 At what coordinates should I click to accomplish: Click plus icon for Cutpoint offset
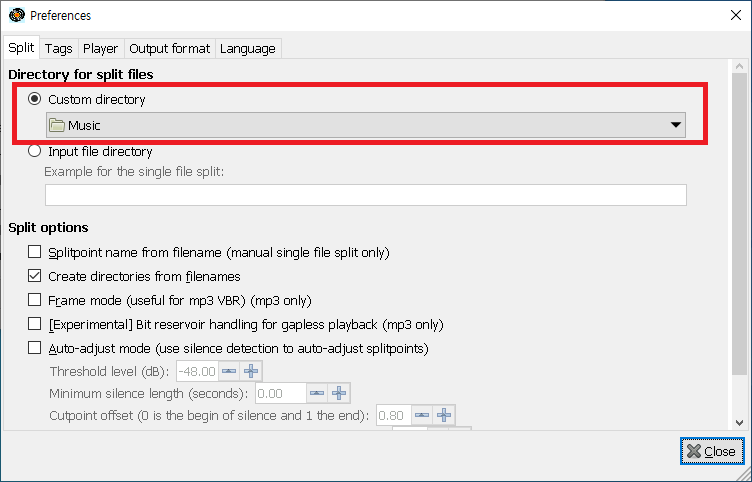[x=444, y=415]
